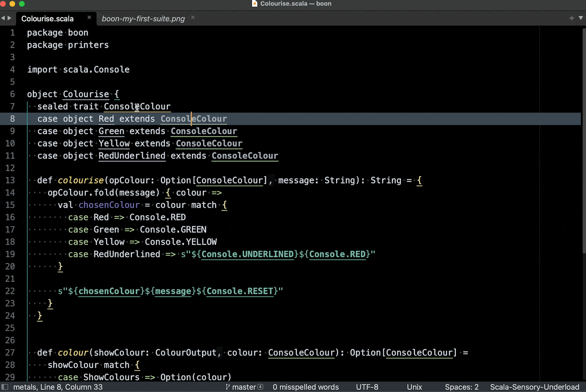Click RedUnderlined on line 11

pos(132,156)
